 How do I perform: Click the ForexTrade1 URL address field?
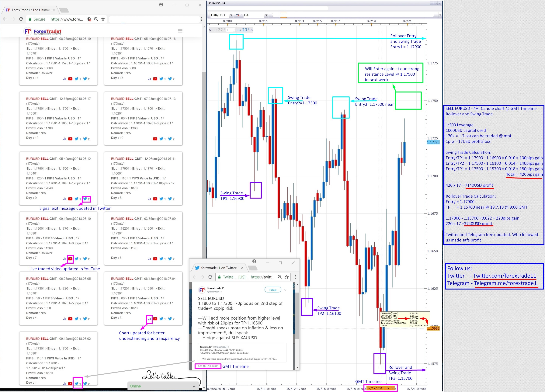[x=67, y=19]
